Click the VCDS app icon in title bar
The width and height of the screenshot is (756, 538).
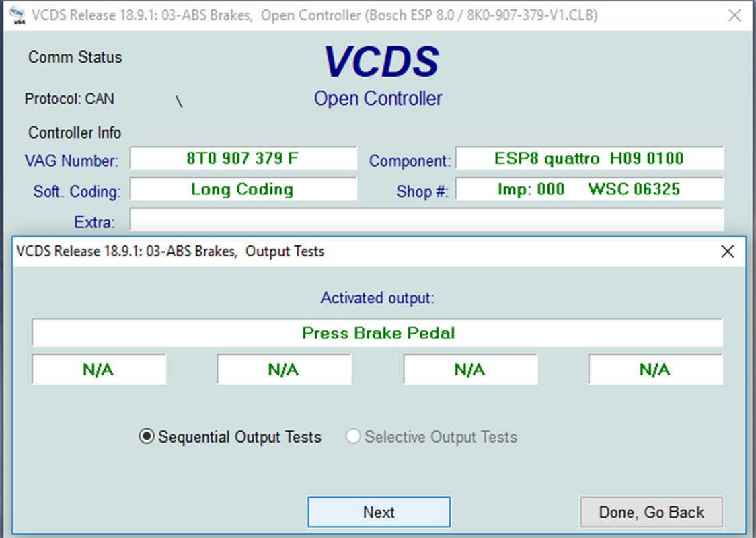coord(17,15)
